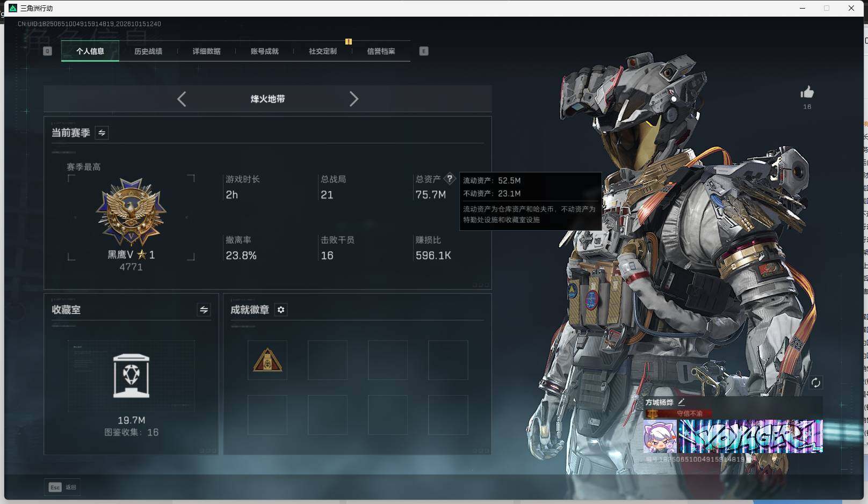The height and width of the screenshot is (504, 868).
Task: Click the thumbs-up like icon
Action: pos(807,92)
